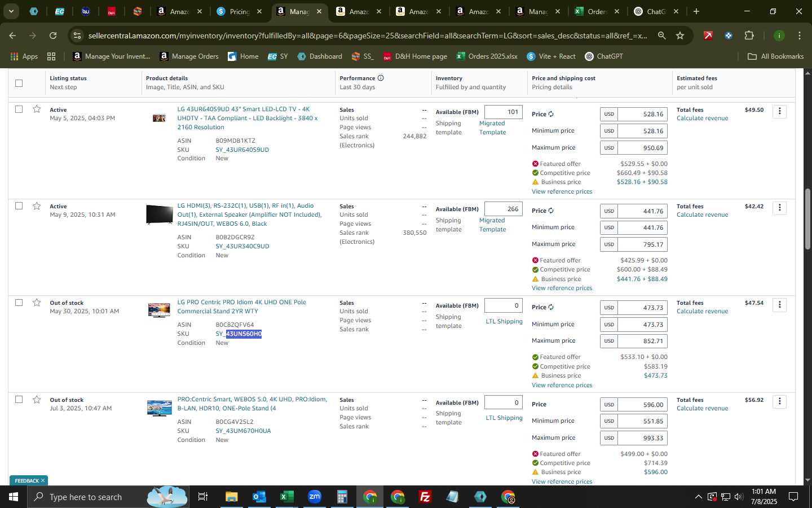Go back using browser back arrow
The width and height of the screenshot is (812, 508).
pyautogui.click(x=12, y=36)
